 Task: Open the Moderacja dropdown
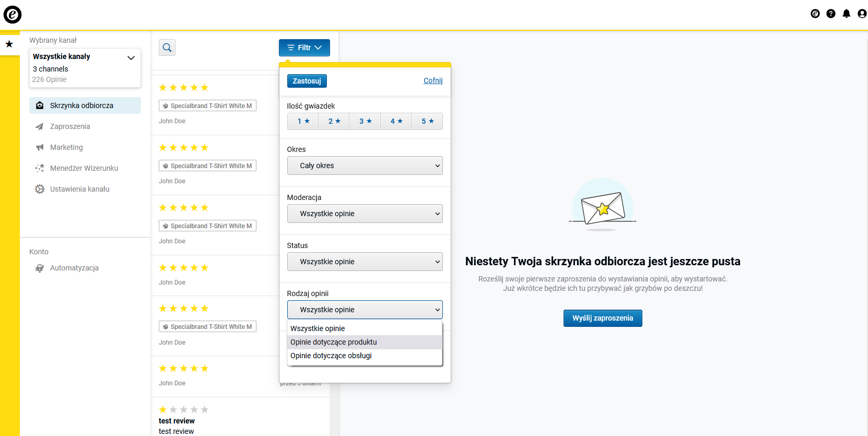[365, 214]
